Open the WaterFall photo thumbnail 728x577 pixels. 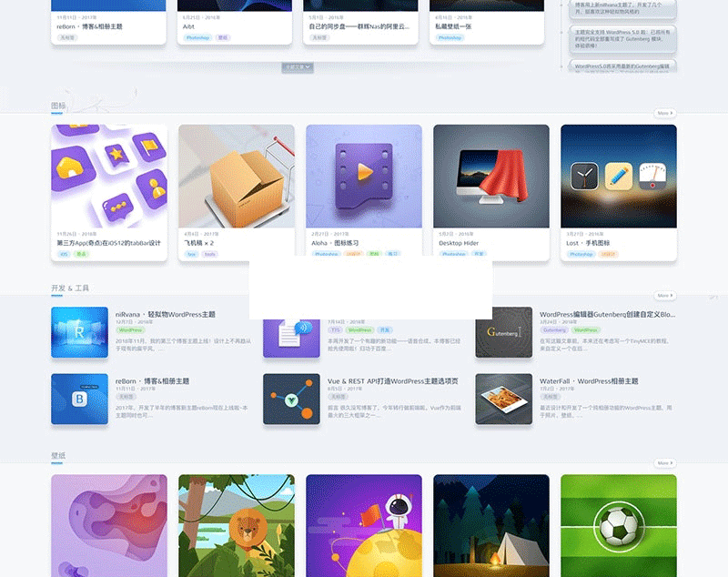(x=504, y=399)
